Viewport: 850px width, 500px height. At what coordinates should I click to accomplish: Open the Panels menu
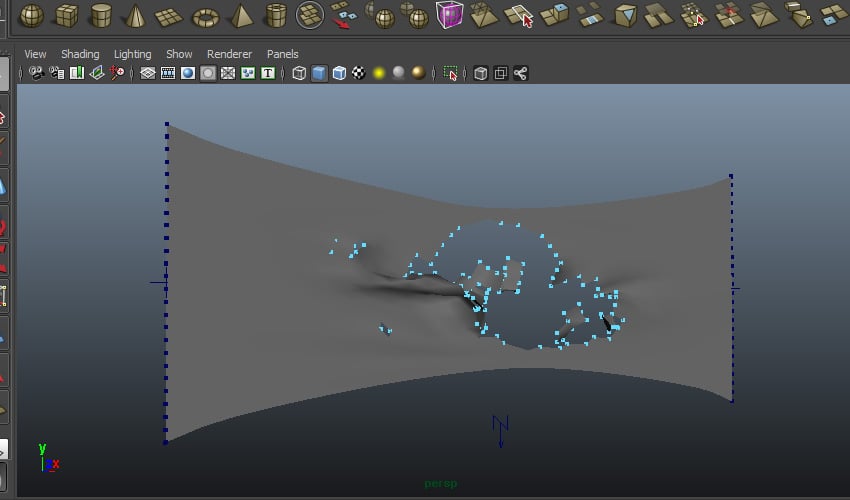[282, 54]
